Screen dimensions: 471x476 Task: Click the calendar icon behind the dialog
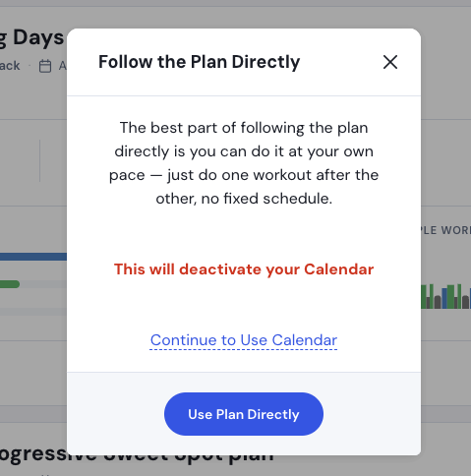(x=45, y=66)
